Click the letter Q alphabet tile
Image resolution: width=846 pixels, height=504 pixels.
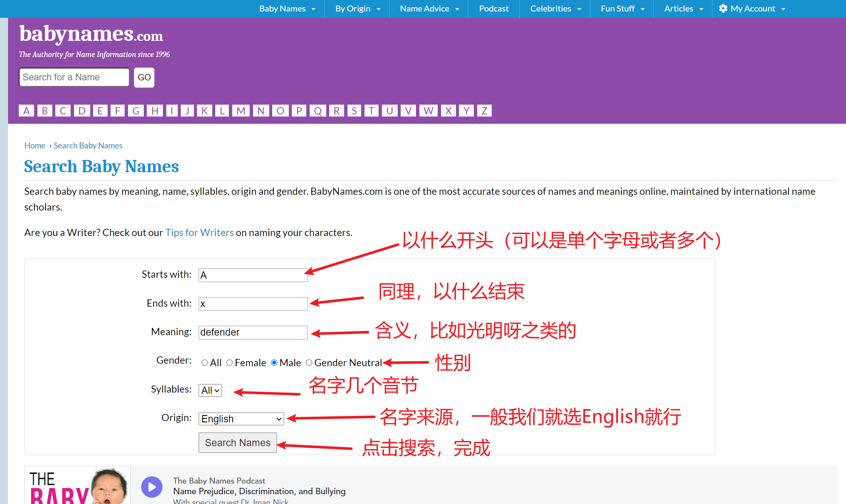click(x=318, y=111)
